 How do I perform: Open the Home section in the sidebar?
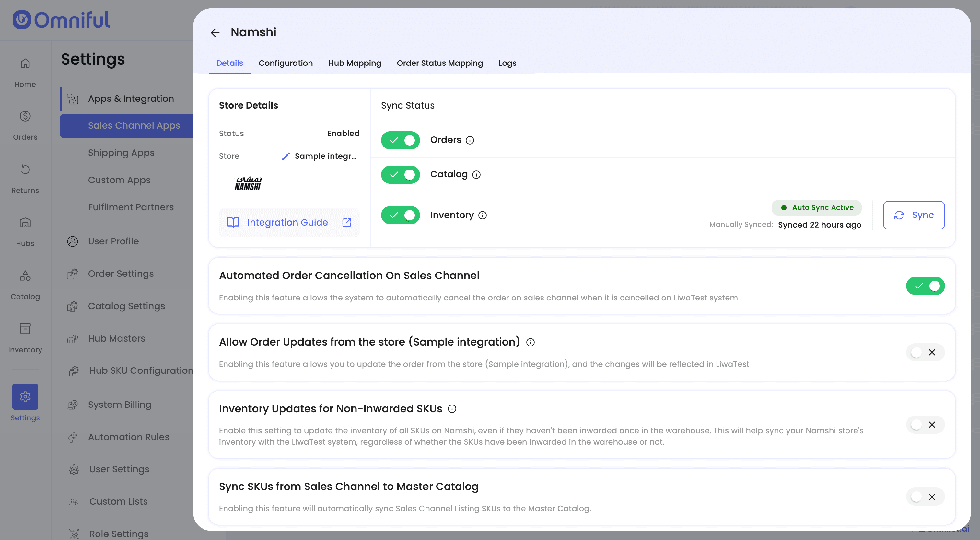[x=25, y=72]
